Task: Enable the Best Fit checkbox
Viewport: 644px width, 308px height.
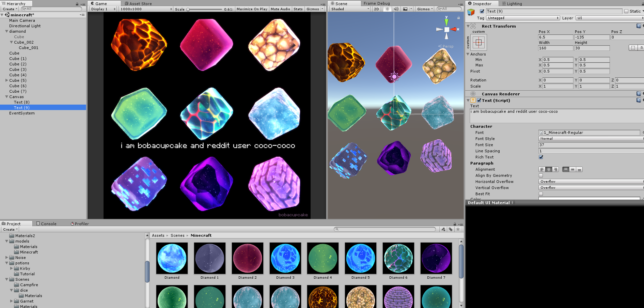Action: [541, 194]
